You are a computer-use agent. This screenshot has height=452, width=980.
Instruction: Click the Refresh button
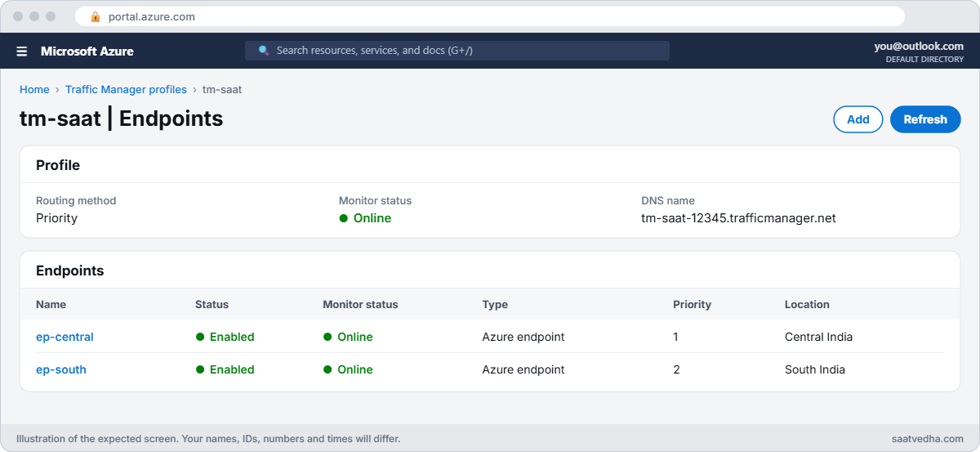click(x=925, y=119)
